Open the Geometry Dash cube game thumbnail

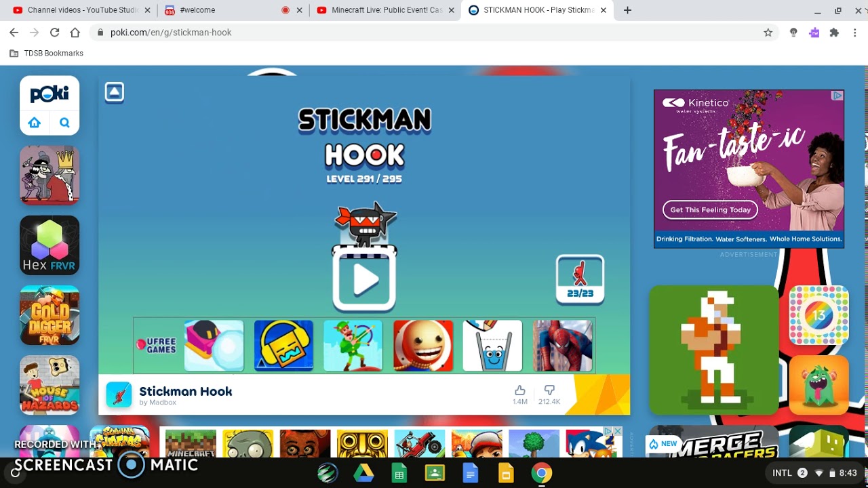pyautogui.click(x=283, y=346)
